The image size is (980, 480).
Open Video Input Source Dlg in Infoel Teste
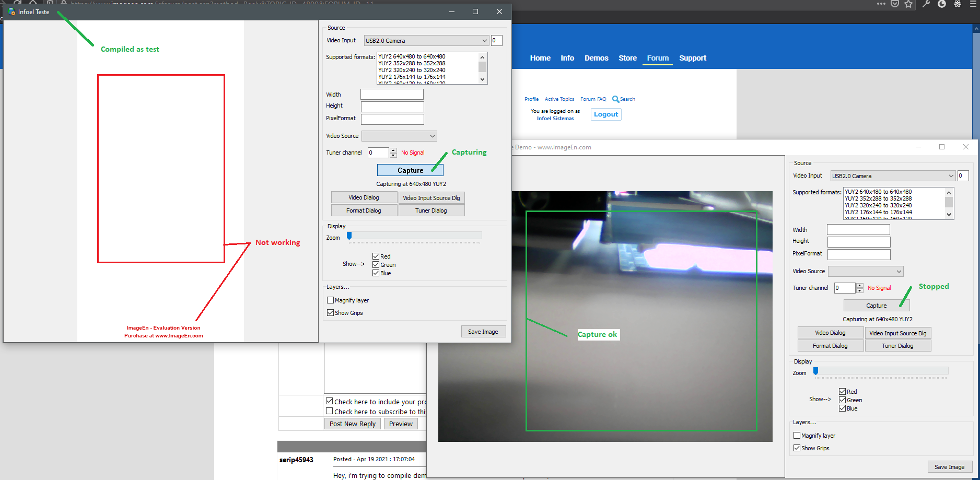431,198
